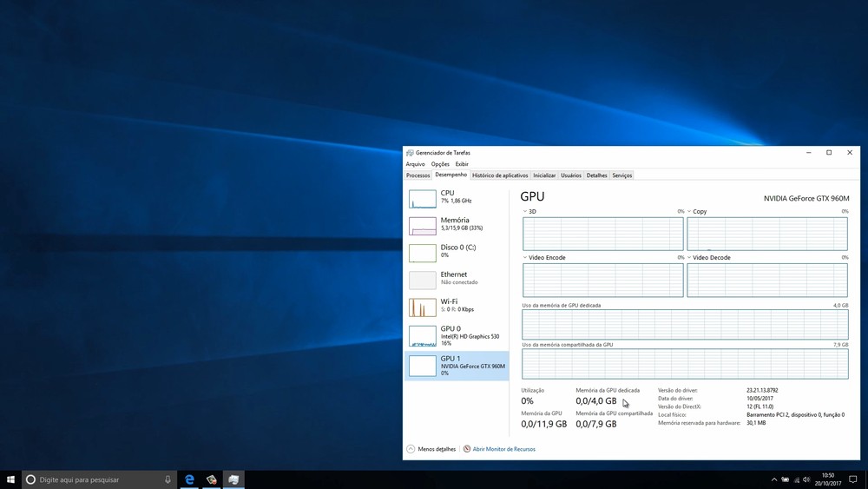Click the Menos detalhes up-arrow circle icon
The height and width of the screenshot is (489, 868).
[411, 449]
